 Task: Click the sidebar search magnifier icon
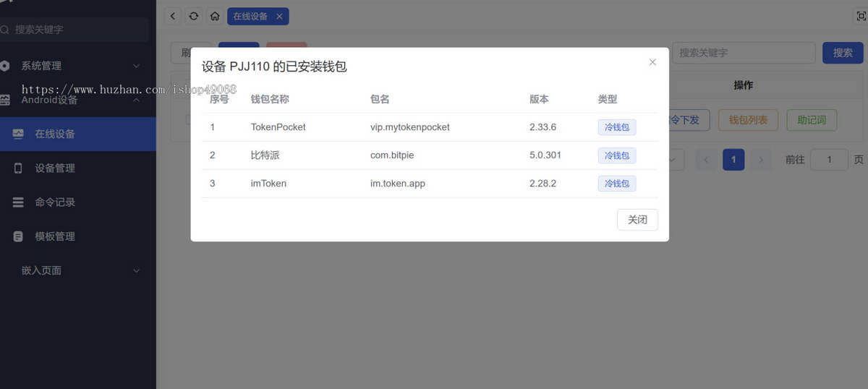click(5, 30)
